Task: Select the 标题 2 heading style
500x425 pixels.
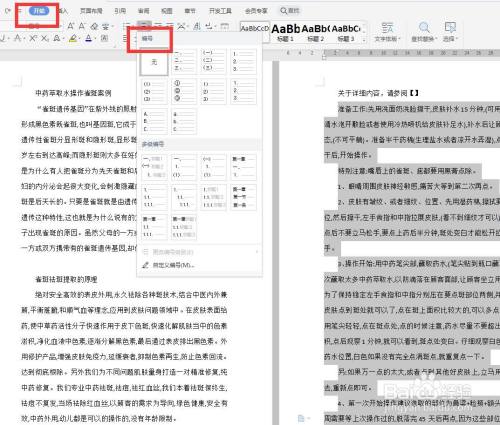Action: tap(316, 33)
